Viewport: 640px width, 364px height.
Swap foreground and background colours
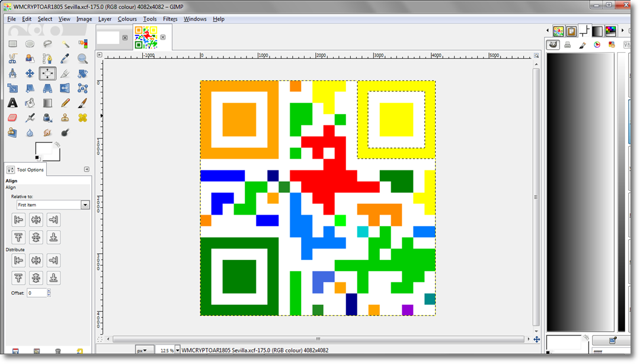tap(57, 144)
